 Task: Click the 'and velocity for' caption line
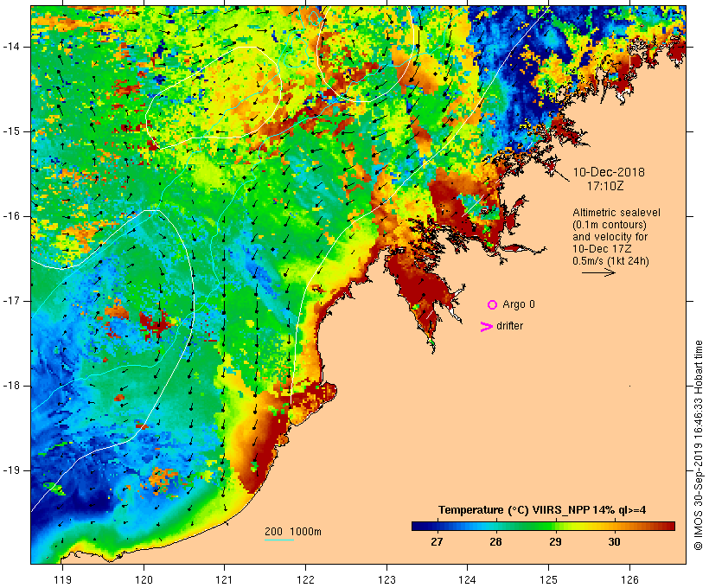[610, 237]
